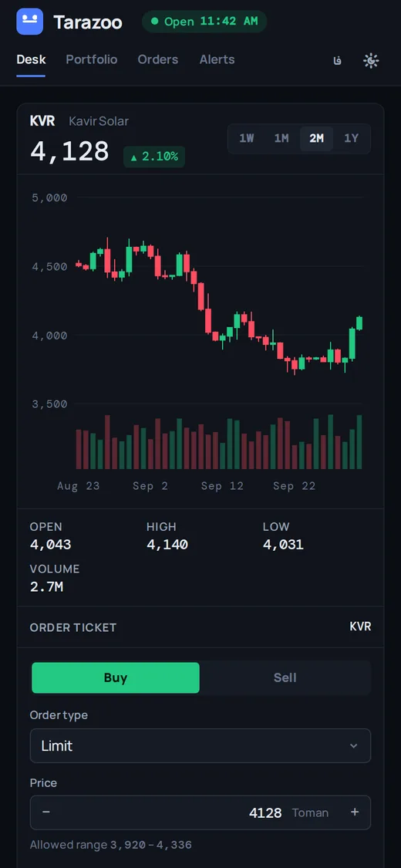
Task: Click the KVR label in Order Ticket header
Action: (360, 627)
